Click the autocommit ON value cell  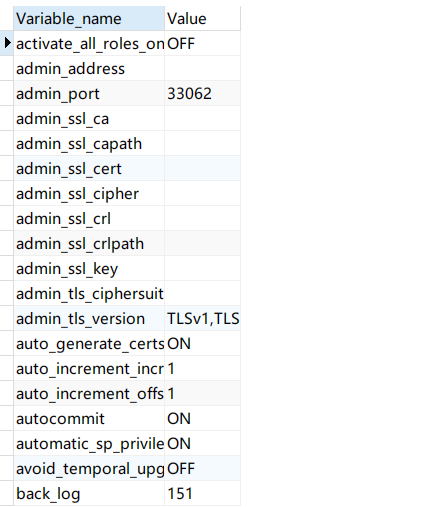[x=202, y=418]
